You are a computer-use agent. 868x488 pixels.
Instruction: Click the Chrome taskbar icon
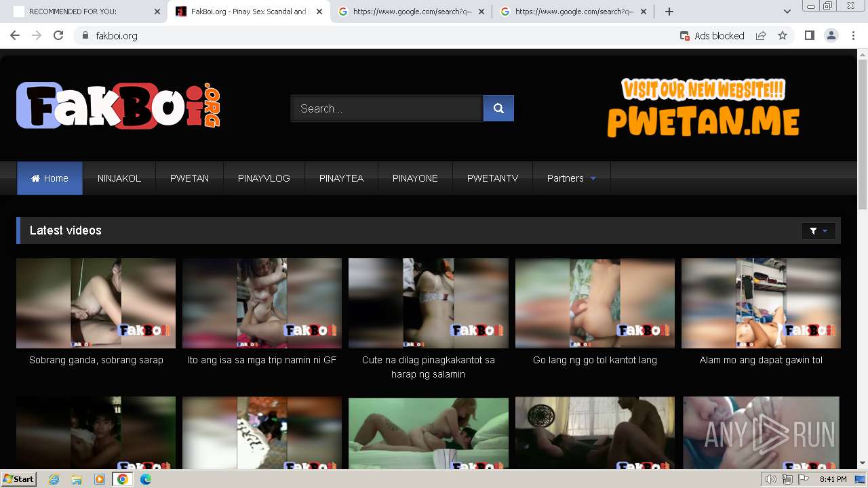123,479
